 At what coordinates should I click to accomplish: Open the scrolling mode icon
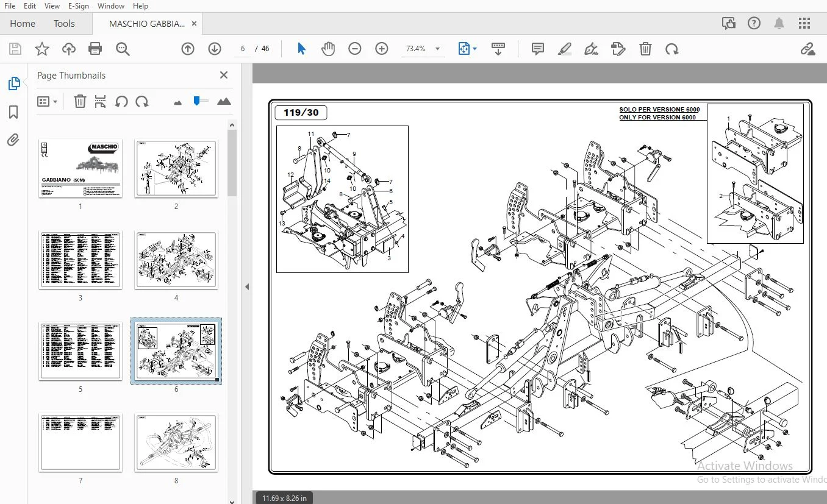click(498, 49)
